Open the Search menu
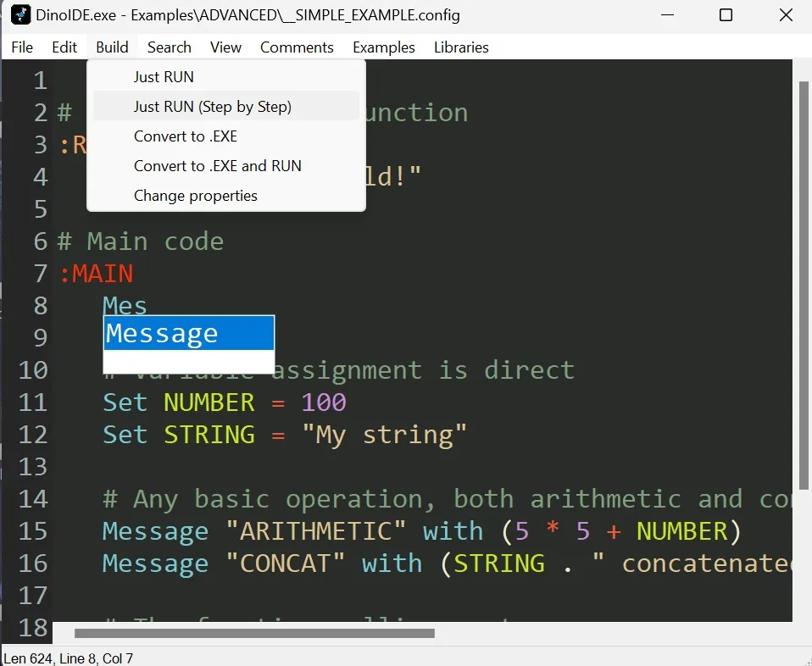Viewport: 812px width, 666px height. coord(169,47)
